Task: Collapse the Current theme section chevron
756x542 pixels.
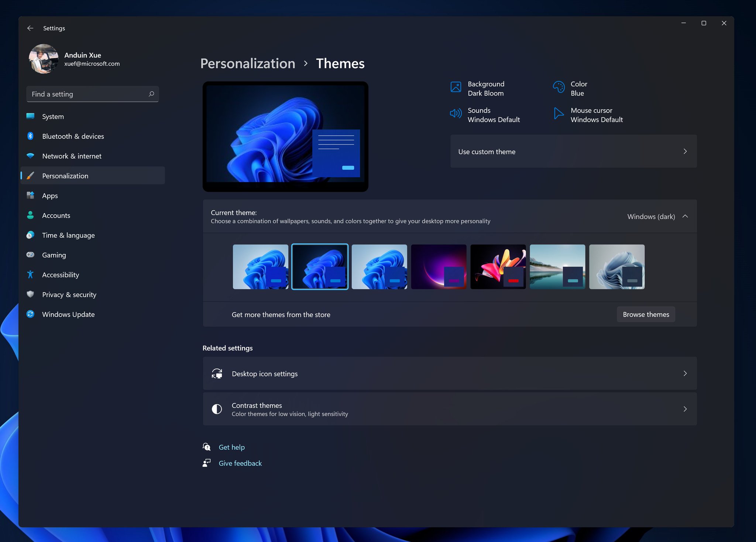Action: 685,216
